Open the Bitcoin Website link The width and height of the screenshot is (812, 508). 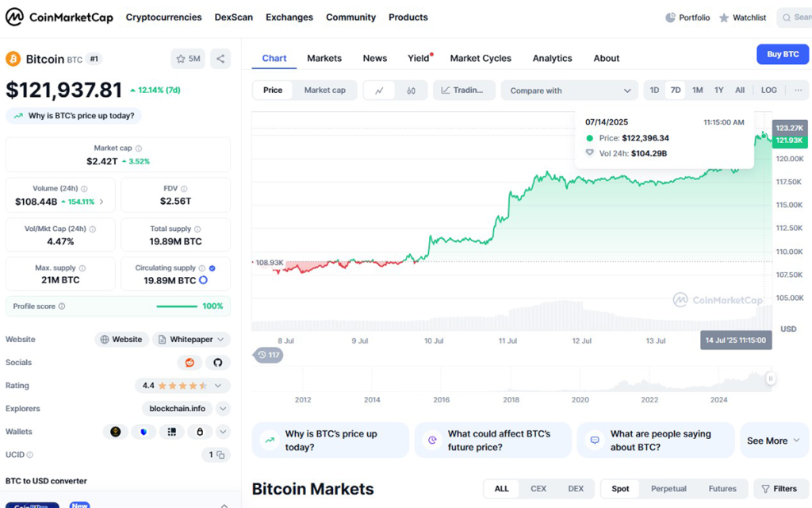121,340
